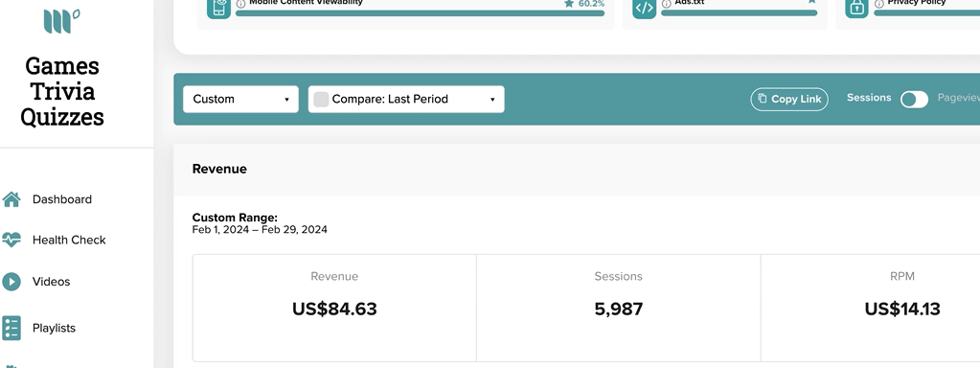Click the Privacy Policy lock icon
Viewport: 980px width, 368px height.
coord(856,8)
